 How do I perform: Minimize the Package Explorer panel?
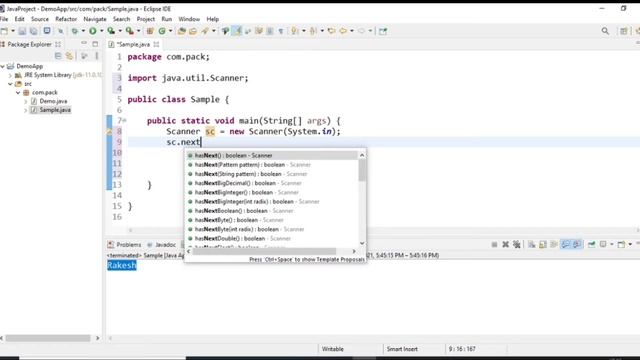(84, 44)
